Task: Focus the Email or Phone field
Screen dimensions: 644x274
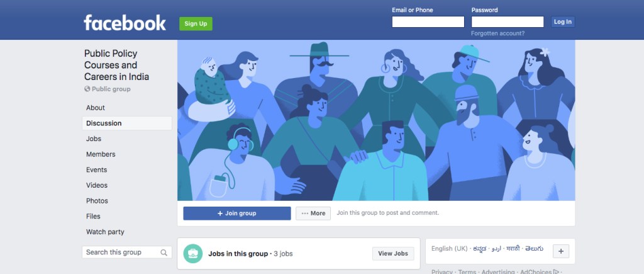Action: pyautogui.click(x=428, y=22)
